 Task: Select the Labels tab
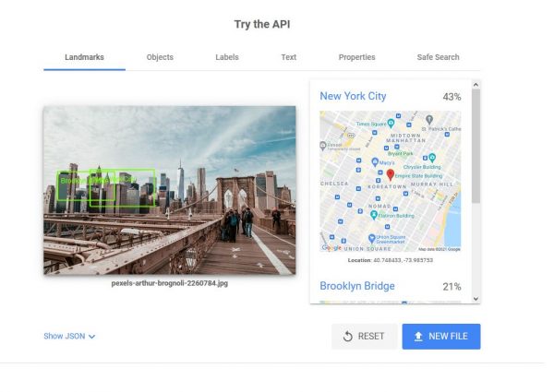pyautogui.click(x=227, y=57)
